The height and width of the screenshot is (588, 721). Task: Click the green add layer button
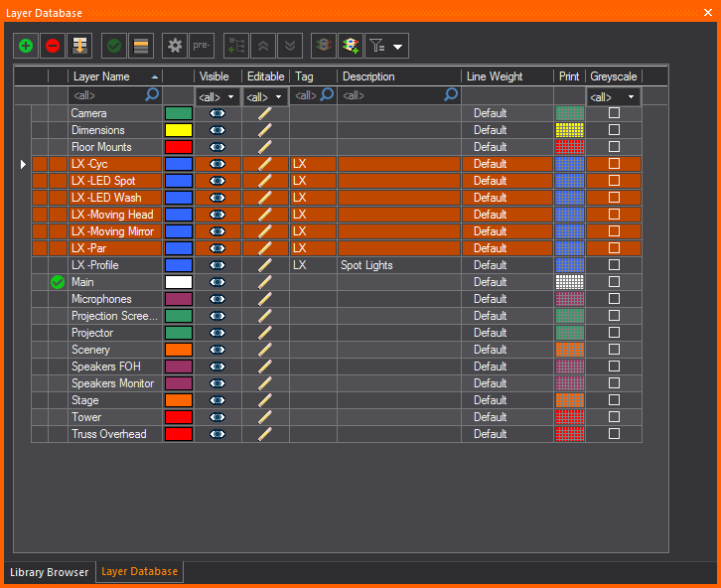[x=25, y=46]
